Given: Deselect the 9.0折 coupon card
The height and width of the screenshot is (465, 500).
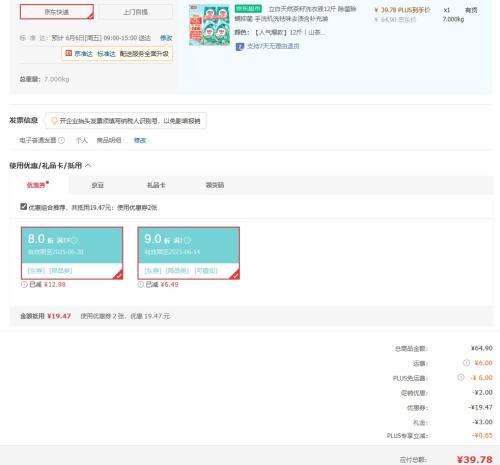Looking at the screenshot, I should 189,253.
